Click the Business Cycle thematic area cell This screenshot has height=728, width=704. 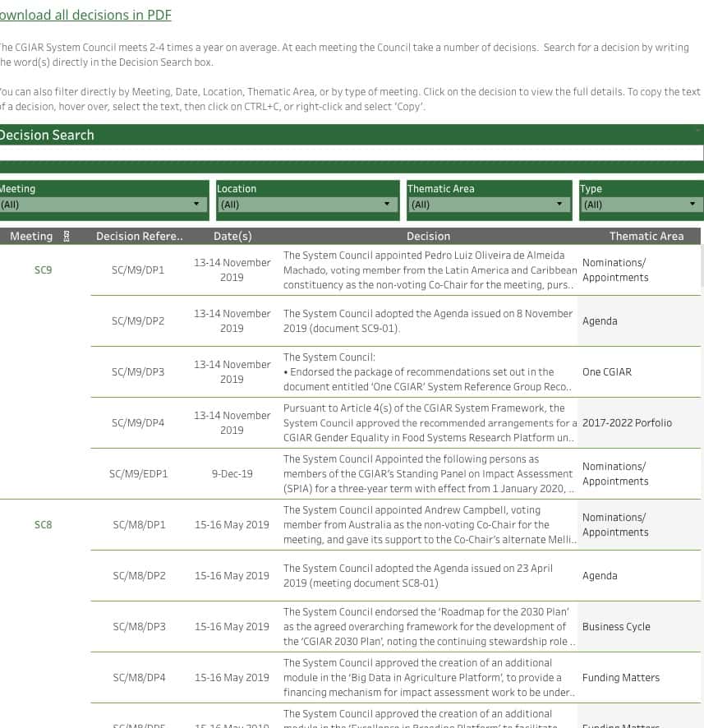coord(616,627)
